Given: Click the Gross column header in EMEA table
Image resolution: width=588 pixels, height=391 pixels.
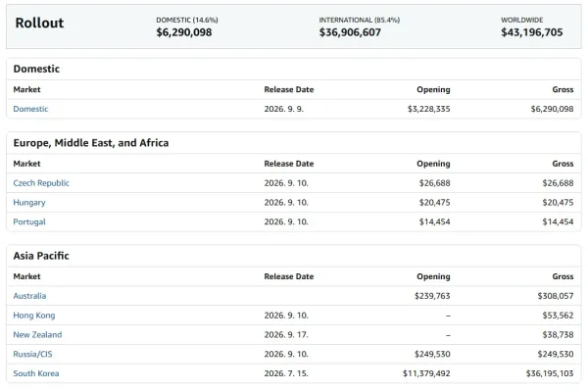Looking at the screenshot, I should (x=563, y=164).
